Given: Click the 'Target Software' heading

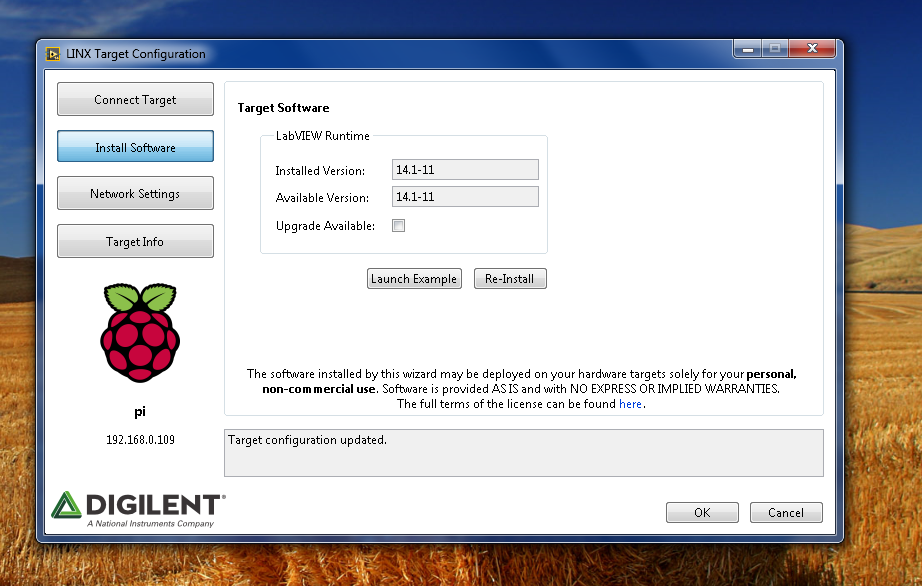Looking at the screenshot, I should coord(283,108).
